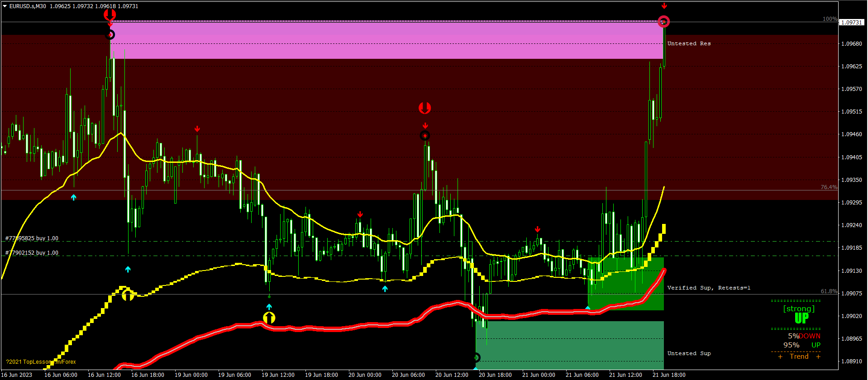The image size is (868, 380).
Task: Click the 20 Jun 18:00 time label
Action: pyautogui.click(x=496, y=375)
